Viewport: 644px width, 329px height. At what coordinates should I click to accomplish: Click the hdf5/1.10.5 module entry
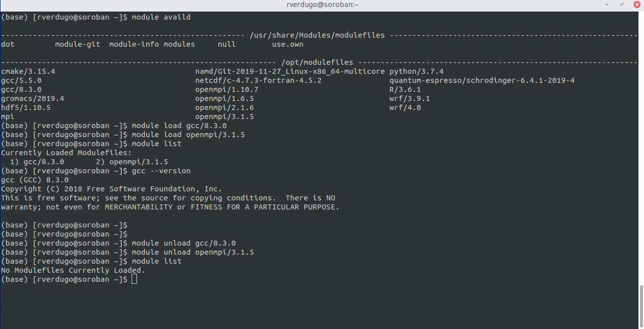(x=26, y=107)
